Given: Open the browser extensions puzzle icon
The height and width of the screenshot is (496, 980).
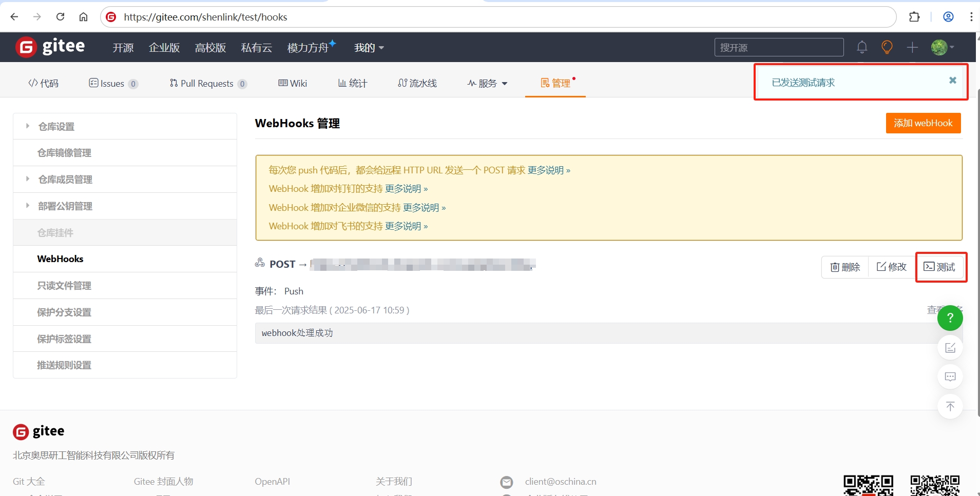Looking at the screenshot, I should (914, 16).
